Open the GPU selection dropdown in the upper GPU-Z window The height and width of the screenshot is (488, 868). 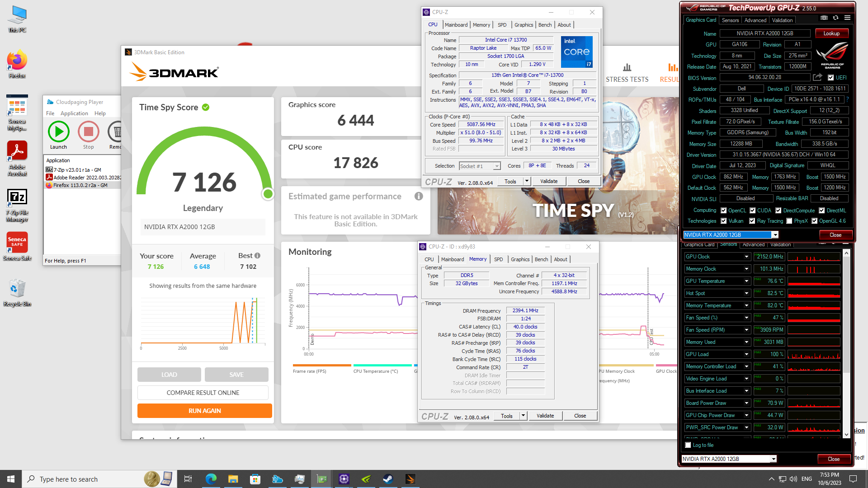coord(775,235)
